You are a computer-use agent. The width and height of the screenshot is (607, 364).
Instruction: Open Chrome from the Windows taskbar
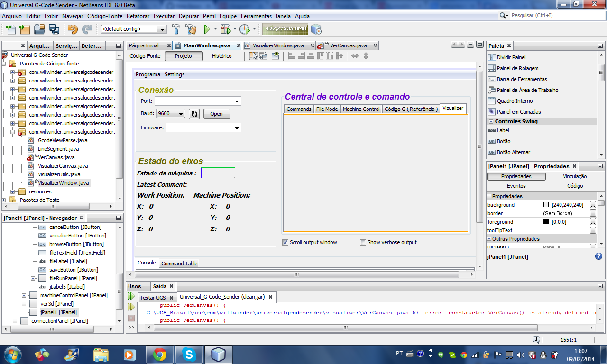(159, 354)
